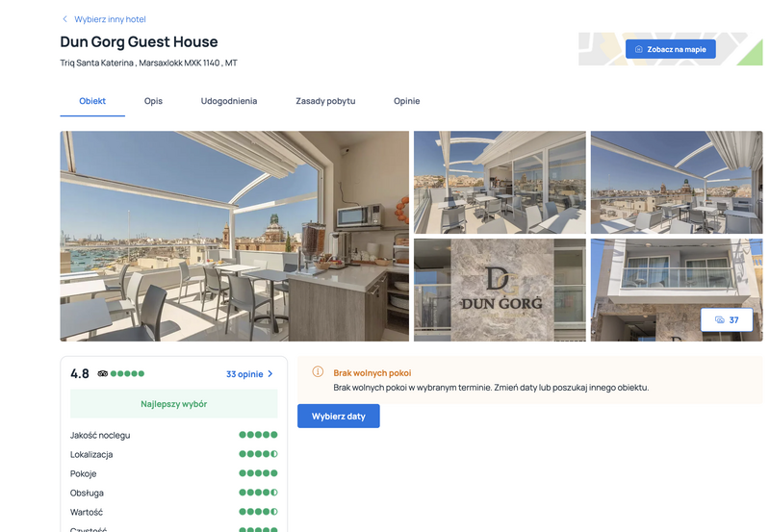Click the Zobacz na mapie button

click(x=670, y=49)
